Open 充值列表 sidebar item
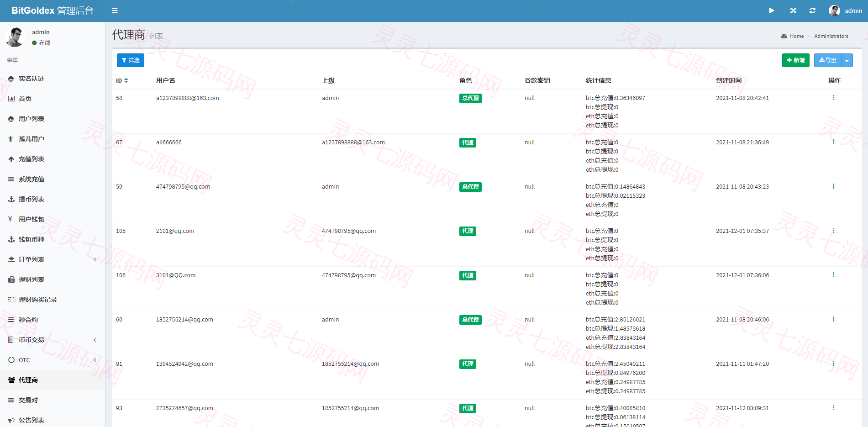This screenshot has width=868, height=427. (53, 159)
